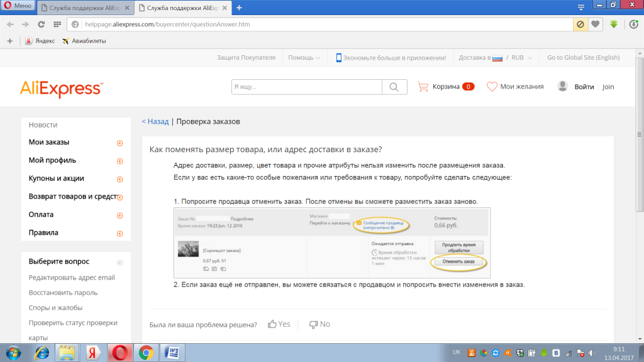Close the active Служба поддержки tab
Image resolution: width=644 pixels, height=362 pixels.
[225, 8]
